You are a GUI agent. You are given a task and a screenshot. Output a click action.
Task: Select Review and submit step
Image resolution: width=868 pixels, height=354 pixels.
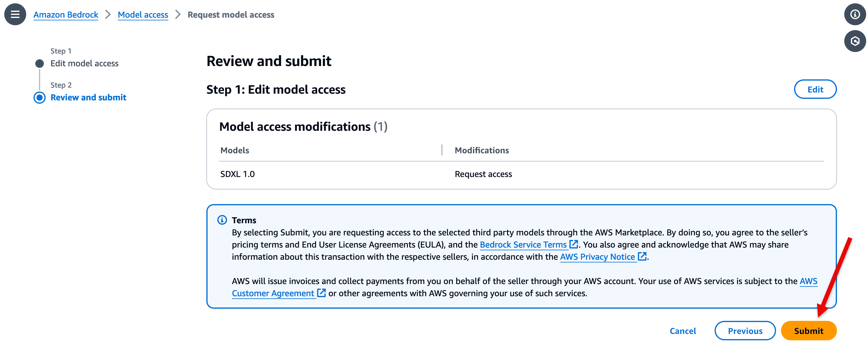pos(88,97)
